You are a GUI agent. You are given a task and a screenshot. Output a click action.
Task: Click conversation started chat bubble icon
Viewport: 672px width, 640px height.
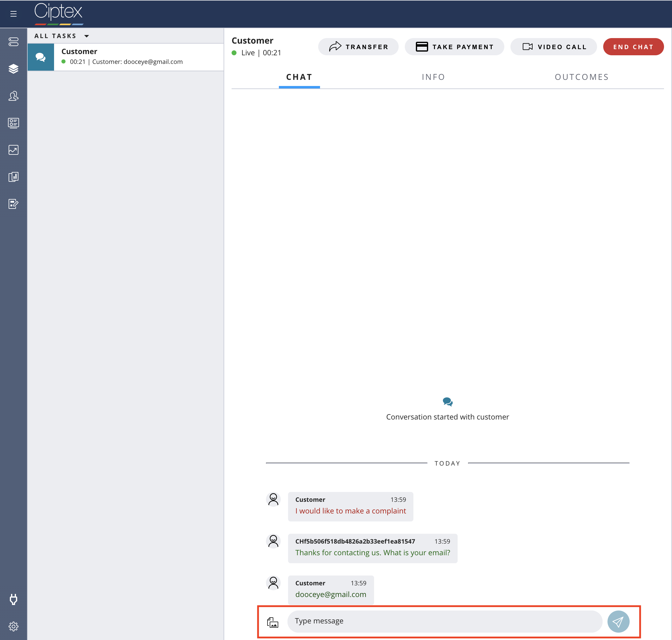pyautogui.click(x=447, y=401)
